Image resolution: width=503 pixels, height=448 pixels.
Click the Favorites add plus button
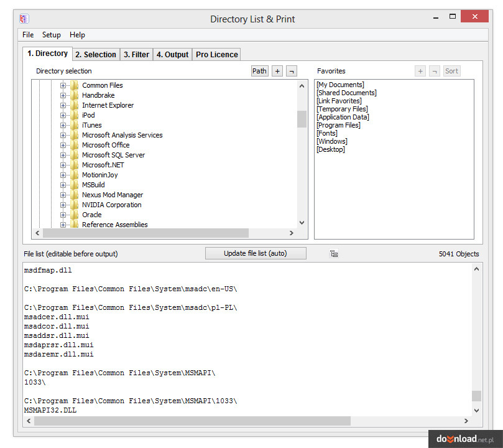[x=420, y=71]
